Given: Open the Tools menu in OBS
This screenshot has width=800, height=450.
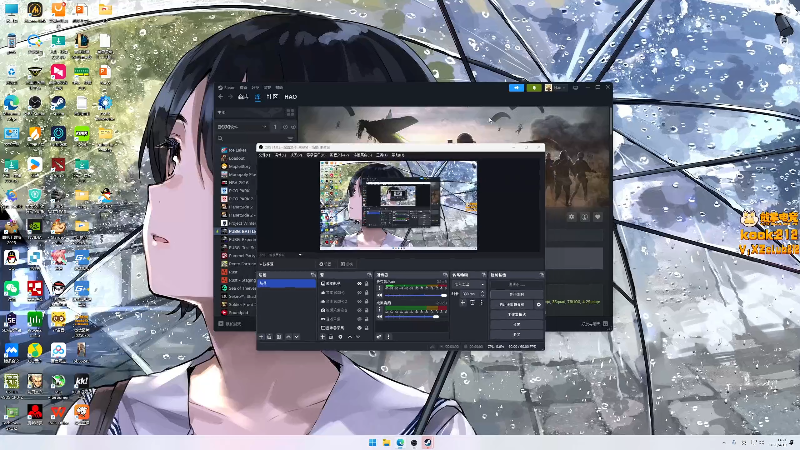Looking at the screenshot, I should click(382, 155).
